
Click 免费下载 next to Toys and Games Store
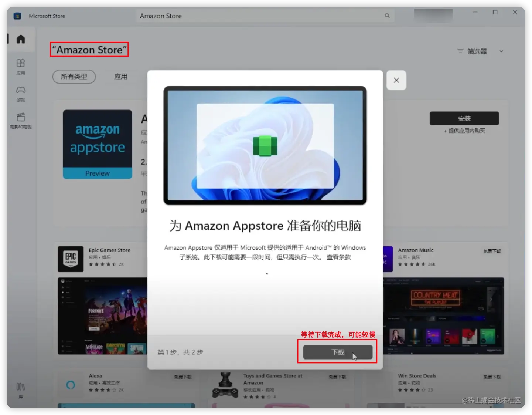[x=337, y=377]
